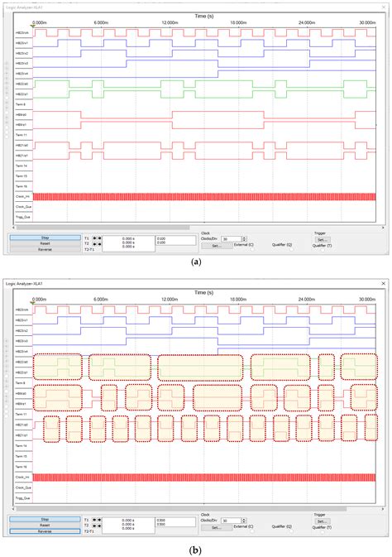Click Qualifier (T) indicator in upper analyzer

pyautogui.click(x=322, y=250)
